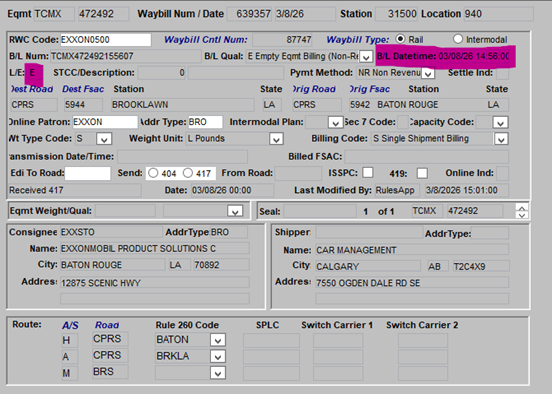
Task: Click the A/S route column header
Action: pos(70,325)
